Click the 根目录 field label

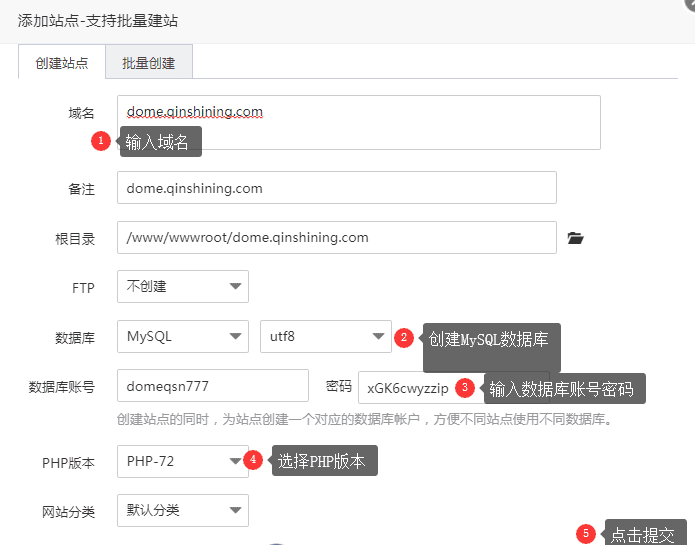(75, 239)
